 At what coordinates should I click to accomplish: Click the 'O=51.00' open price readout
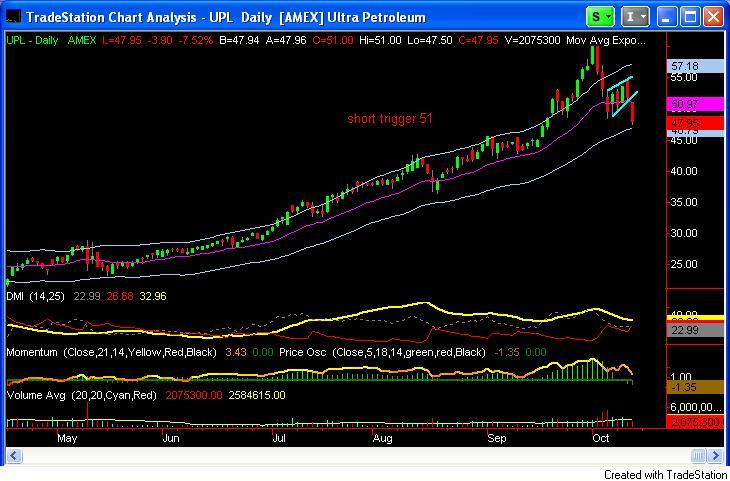(331, 41)
